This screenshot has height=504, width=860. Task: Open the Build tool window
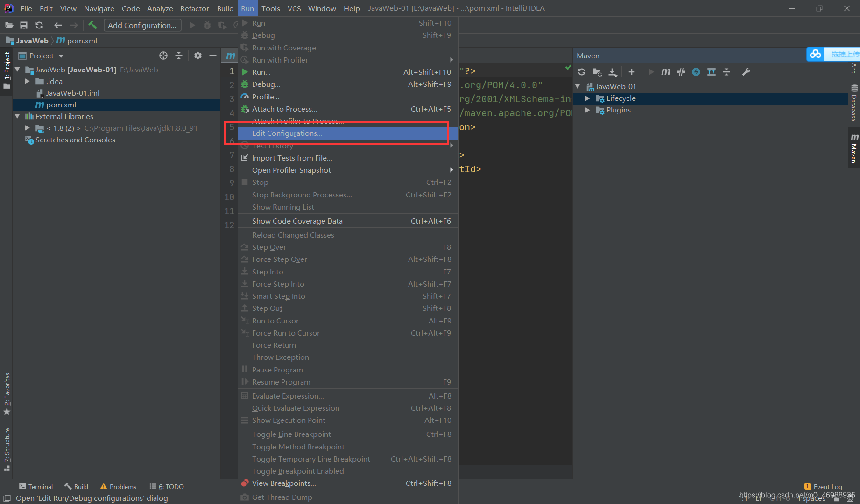[x=76, y=486]
